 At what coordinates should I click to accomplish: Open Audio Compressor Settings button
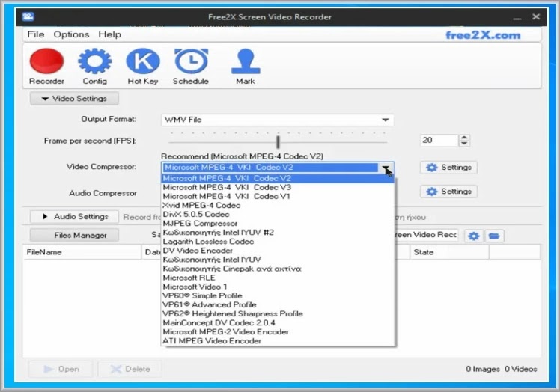pos(448,192)
